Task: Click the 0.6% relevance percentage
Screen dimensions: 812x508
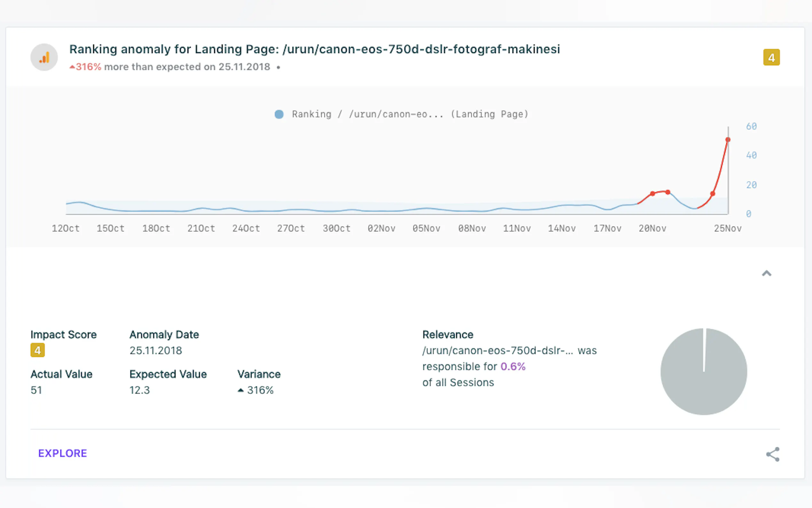Action: pyautogui.click(x=512, y=366)
